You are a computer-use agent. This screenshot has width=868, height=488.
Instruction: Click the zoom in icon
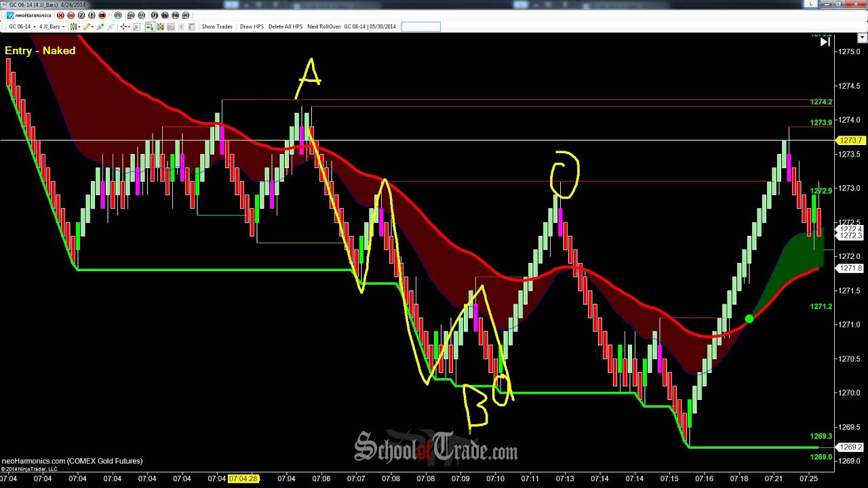coord(100,26)
